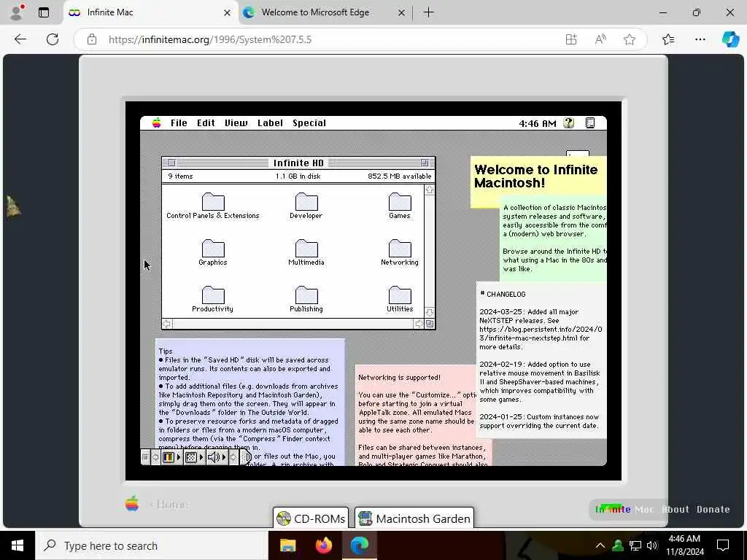Open the sound volume Control Strip module

pos(217,457)
